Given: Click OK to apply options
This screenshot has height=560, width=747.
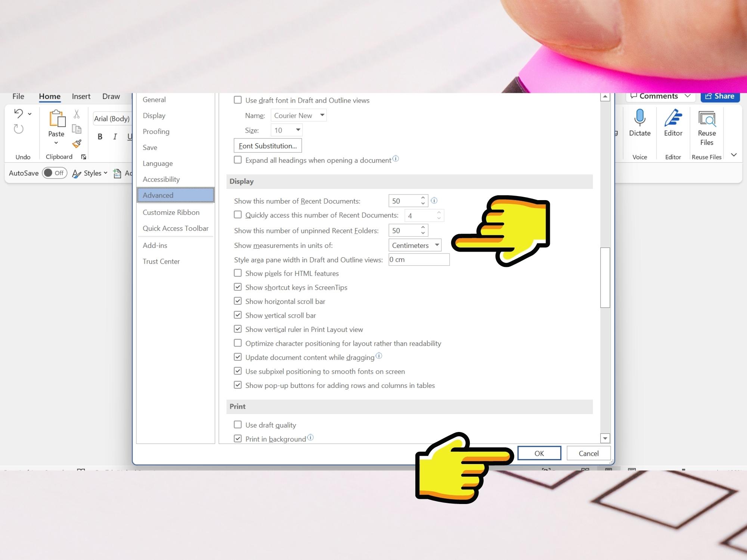Looking at the screenshot, I should 539,453.
